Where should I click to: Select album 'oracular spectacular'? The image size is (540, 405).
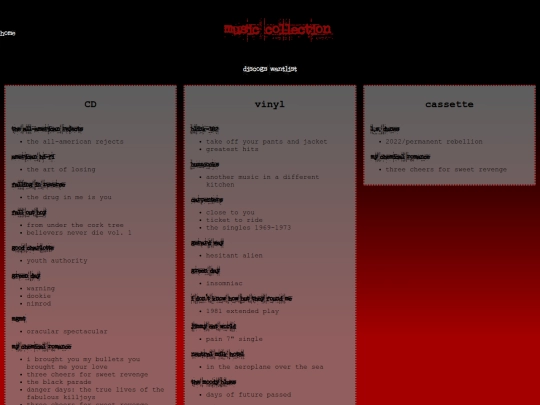tap(67, 332)
